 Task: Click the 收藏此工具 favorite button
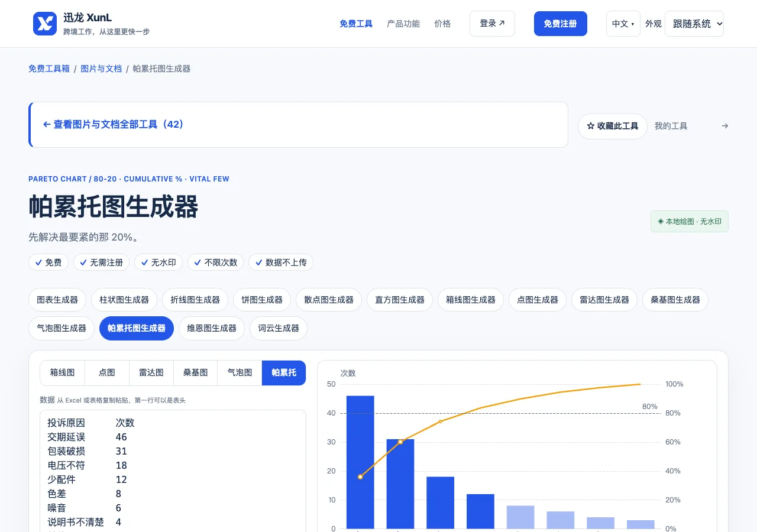[x=613, y=126]
